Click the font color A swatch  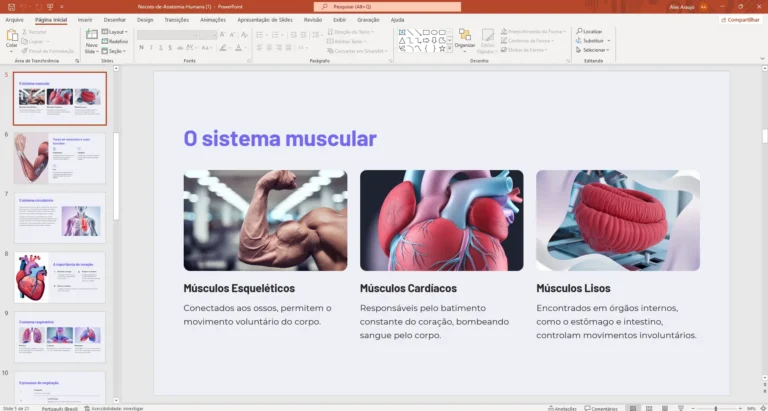238,48
